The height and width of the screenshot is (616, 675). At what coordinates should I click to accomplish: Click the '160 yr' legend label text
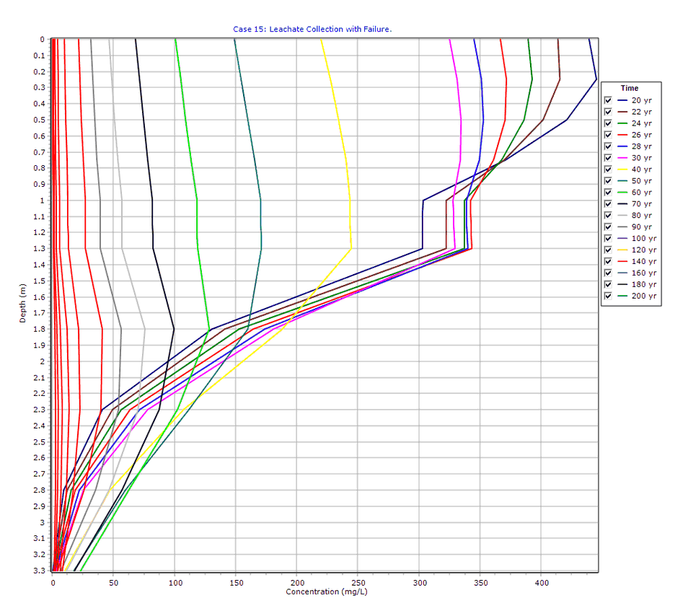tap(643, 273)
